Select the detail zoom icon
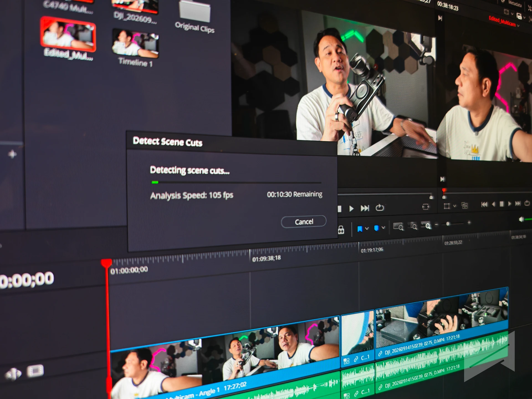The height and width of the screenshot is (399, 532). click(412, 226)
